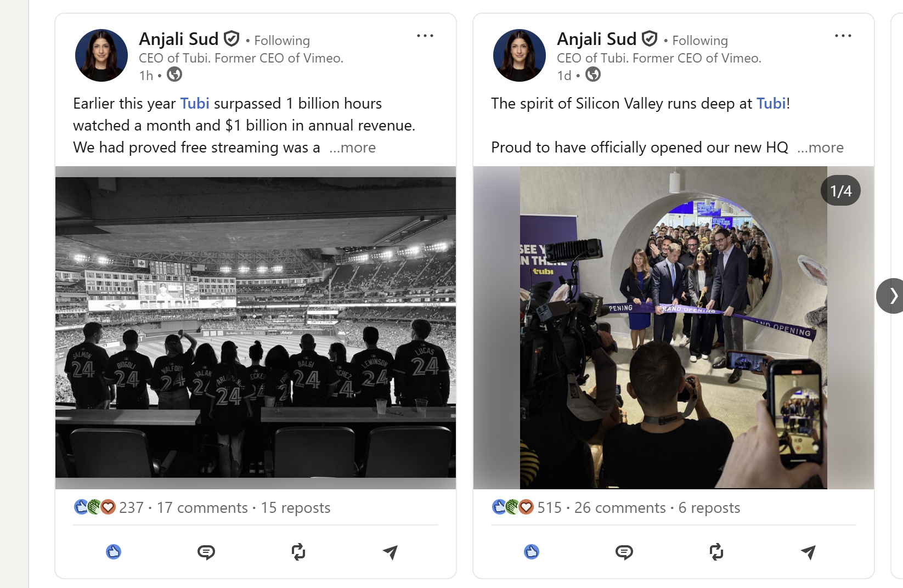View 6 reposts on second post
This screenshot has height=588, width=903.
point(709,508)
